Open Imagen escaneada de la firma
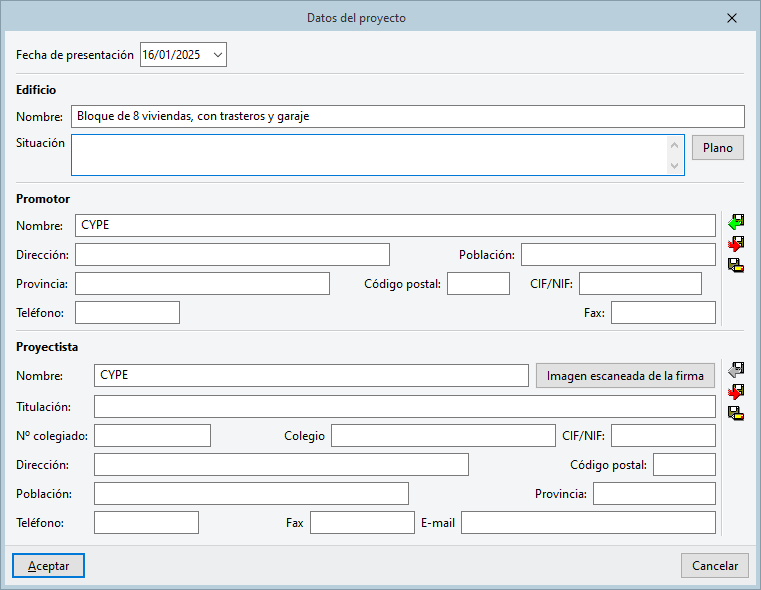The height and width of the screenshot is (590, 761). click(x=626, y=376)
